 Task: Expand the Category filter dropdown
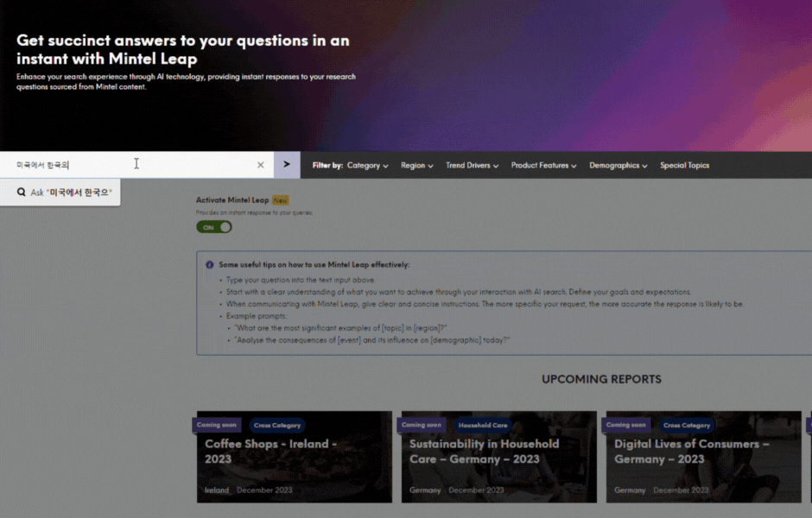(367, 166)
